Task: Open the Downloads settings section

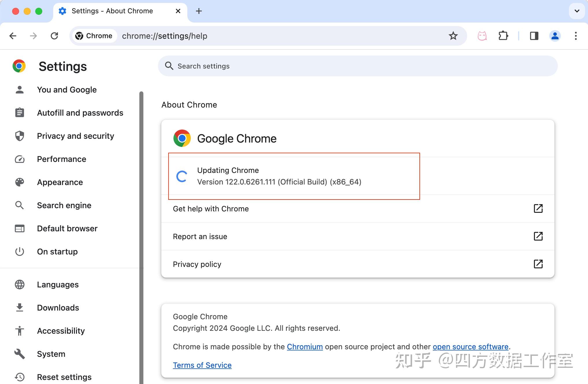Action: click(x=58, y=308)
